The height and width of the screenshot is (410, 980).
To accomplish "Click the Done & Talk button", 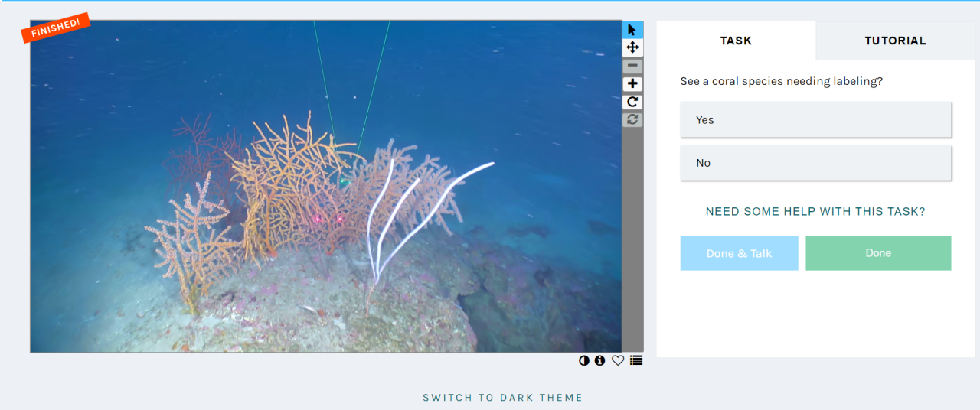I will point(739,253).
